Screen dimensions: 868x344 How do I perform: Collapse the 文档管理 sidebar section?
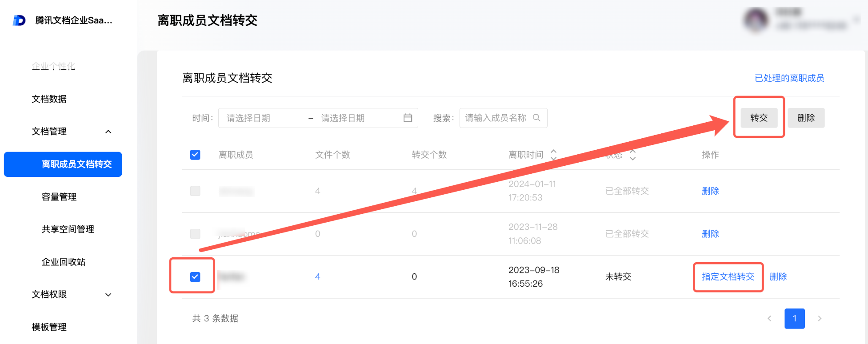pos(108,132)
